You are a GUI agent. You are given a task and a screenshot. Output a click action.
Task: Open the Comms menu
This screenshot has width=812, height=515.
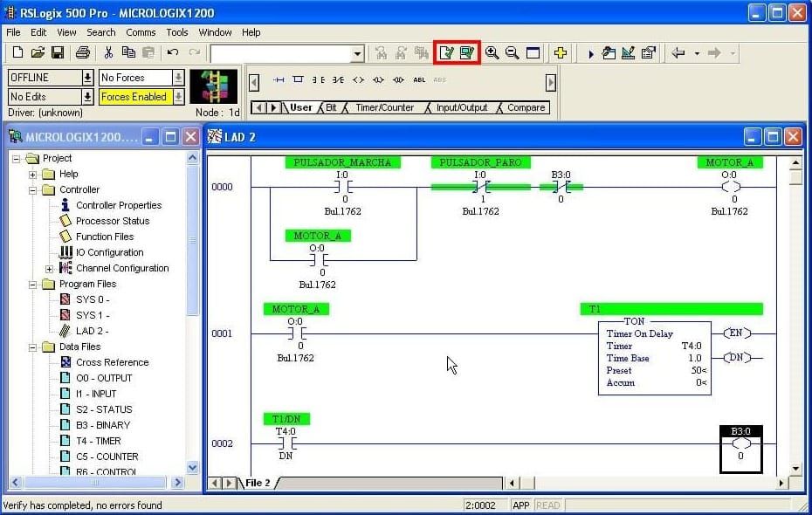(x=141, y=32)
